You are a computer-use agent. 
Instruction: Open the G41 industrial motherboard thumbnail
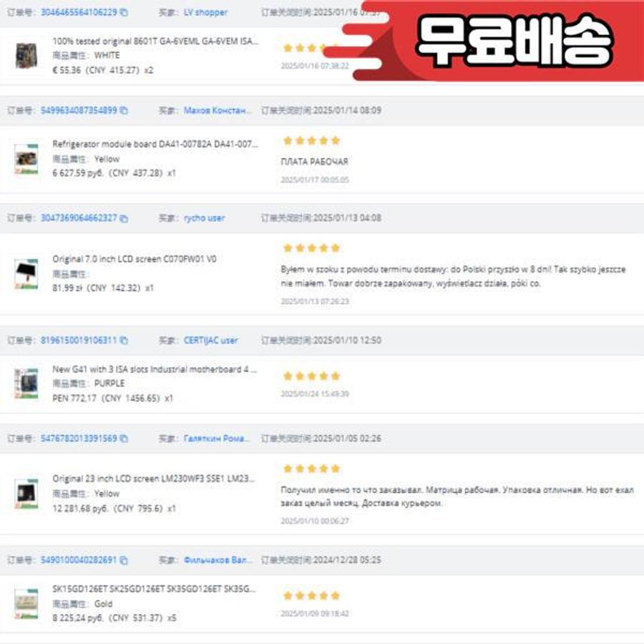point(26,384)
